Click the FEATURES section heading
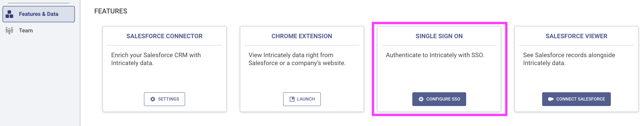This screenshot has width=644, height=126. coord(111,11)
